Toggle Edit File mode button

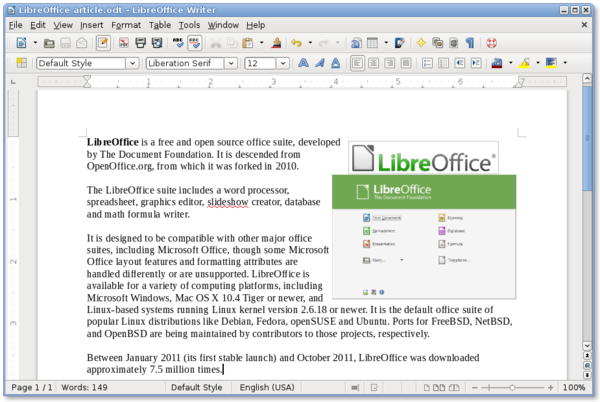tap(103, 43)
